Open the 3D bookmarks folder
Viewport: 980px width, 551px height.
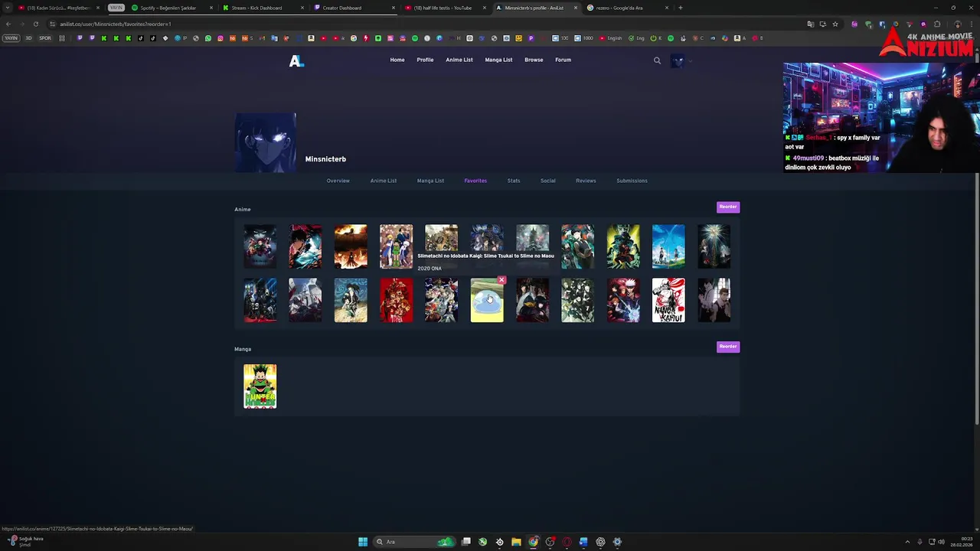(x=28, y=38)
